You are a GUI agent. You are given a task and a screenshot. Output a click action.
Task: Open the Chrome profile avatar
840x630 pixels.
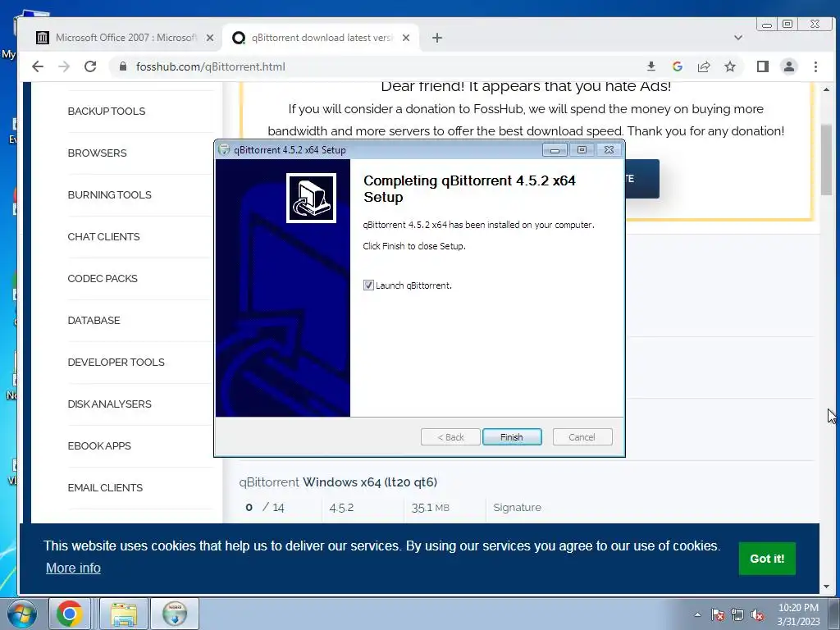coord(788,66)
